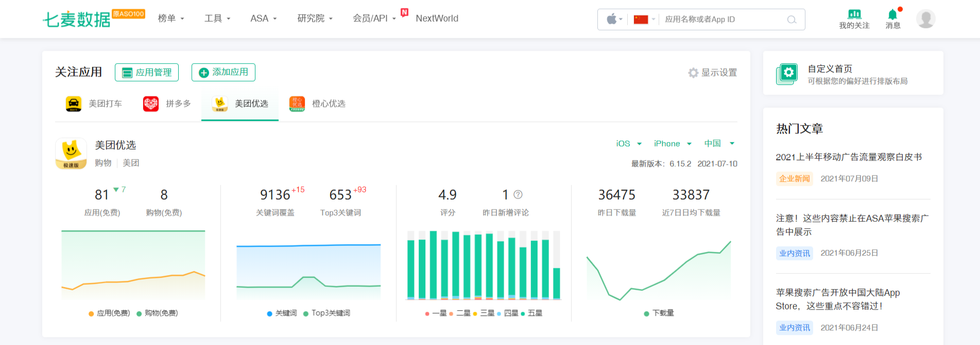980x345 pixels.
Task: Open the iPhone device dropdown
Action: click(x=673, y=143)
